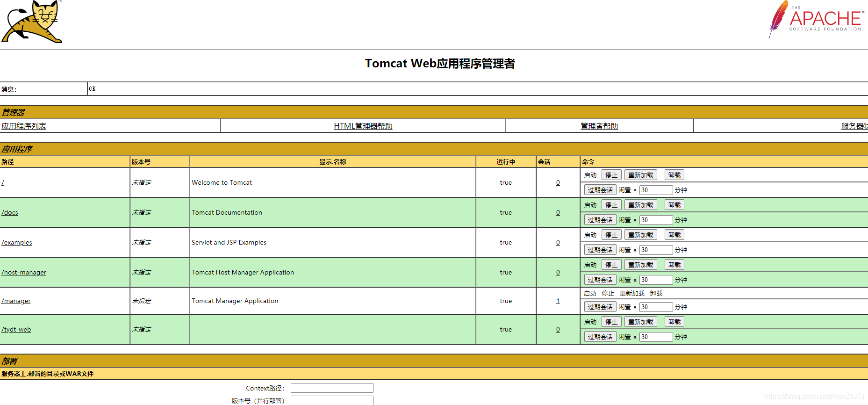Select the Tomcat Host Manager Application text
This screenshot has height=405, width=868.
click(x=243, y=272)
